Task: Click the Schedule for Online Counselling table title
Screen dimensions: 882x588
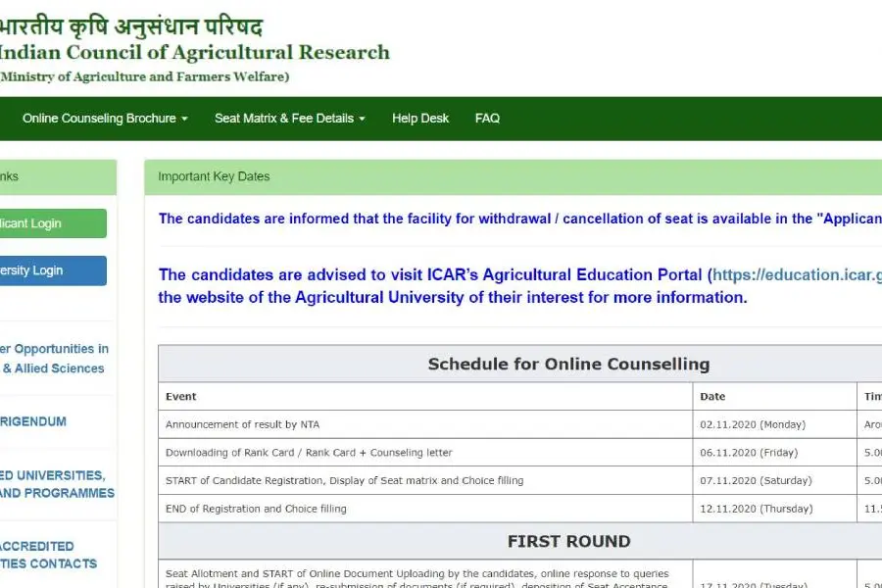Action: point(568,364)
